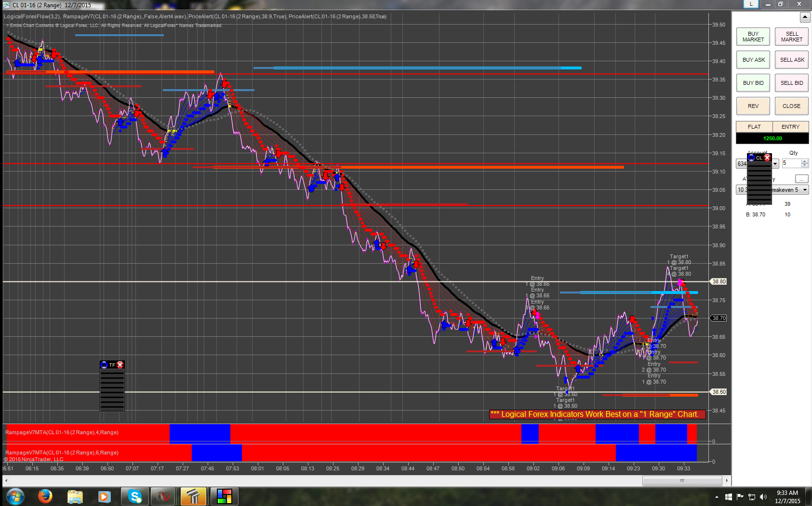Screen dimensions: 812x506
Task: Select the 38.70 price marker
Action: coord(719,318)
